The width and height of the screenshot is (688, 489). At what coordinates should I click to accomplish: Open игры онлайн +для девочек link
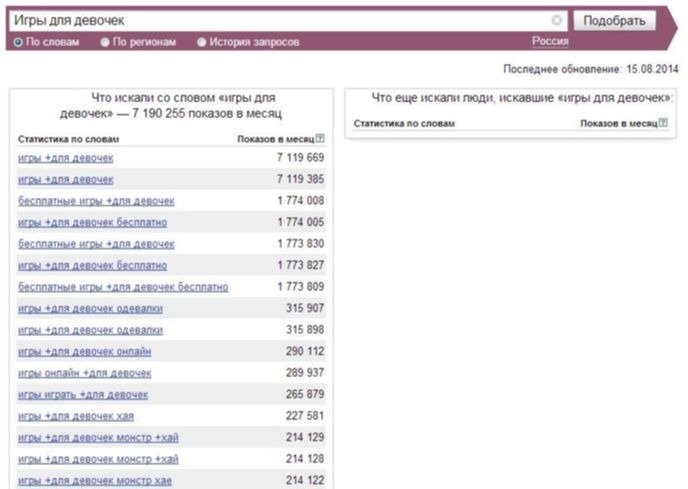[85, 373]
